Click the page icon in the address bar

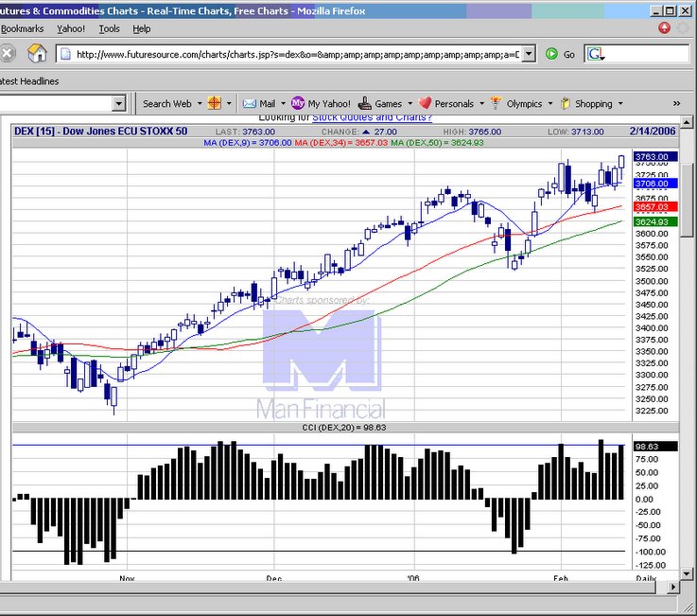(x=66, y=54)
